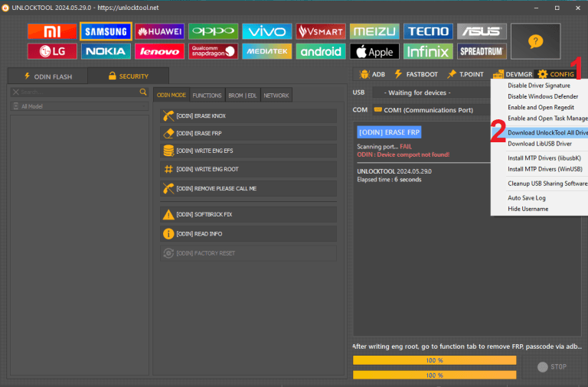Screen dimensions: 588x387
Task: Select the MediaTek brand icon
Action: [266, 52]
